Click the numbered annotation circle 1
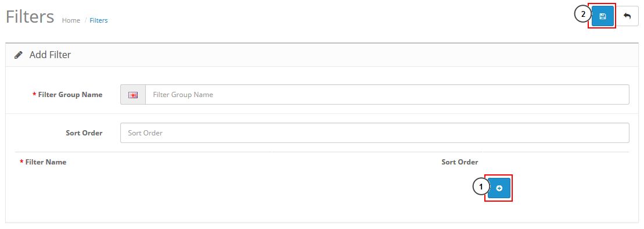Viewport: 644px width, 229px height. [481, 187]
